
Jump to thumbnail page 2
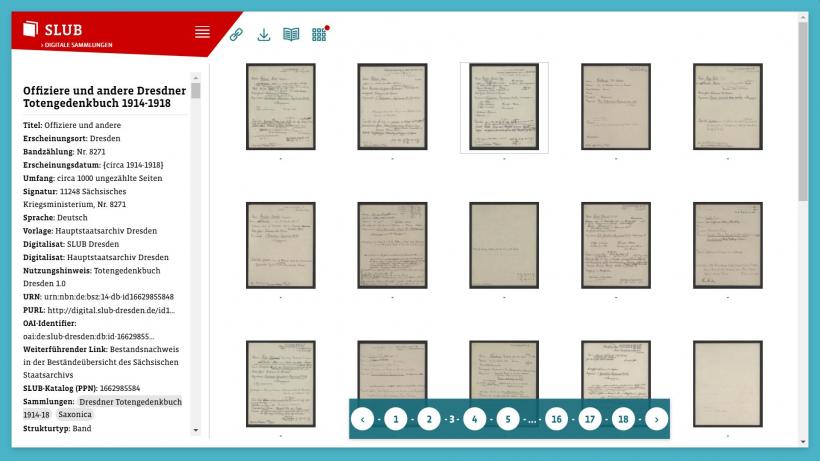[429, 419]
